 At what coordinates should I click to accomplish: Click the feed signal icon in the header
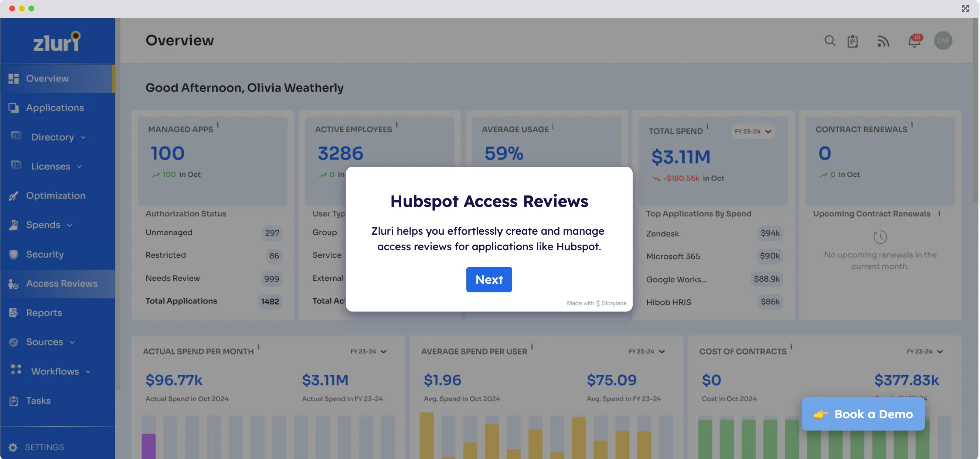(883, 41)
